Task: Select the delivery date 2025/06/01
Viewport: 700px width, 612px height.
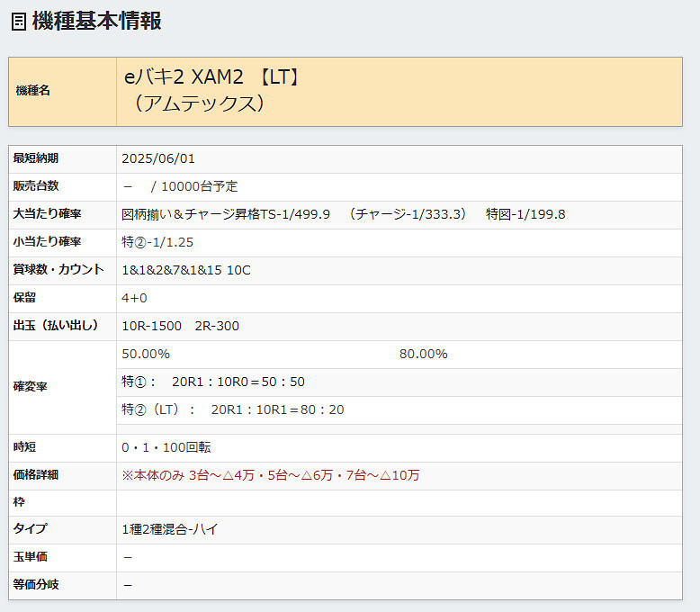Action: coord(158,158)
